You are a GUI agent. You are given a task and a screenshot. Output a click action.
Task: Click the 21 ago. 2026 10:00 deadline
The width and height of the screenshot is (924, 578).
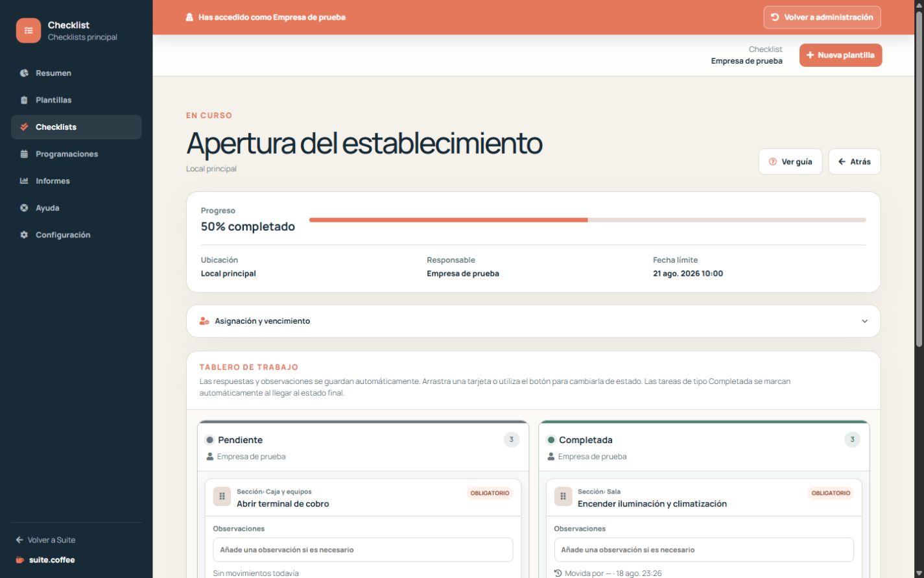[x=688, y=274]
